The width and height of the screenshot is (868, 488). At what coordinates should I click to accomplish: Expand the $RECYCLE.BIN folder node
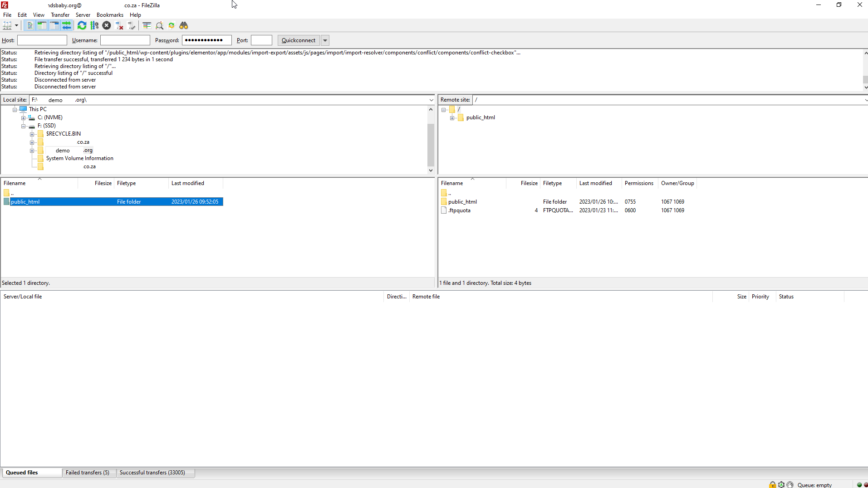(x=32, y=134)
